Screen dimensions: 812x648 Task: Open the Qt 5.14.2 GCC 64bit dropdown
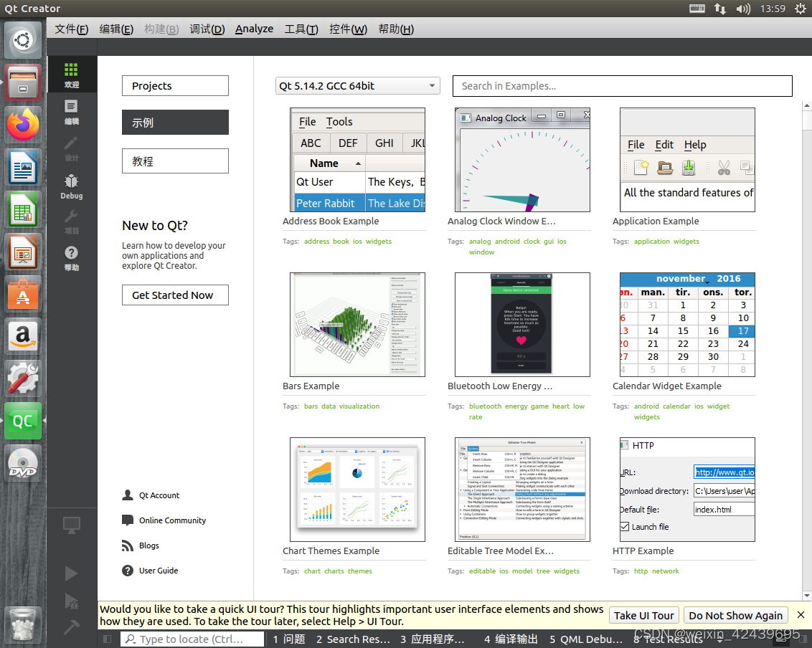pos(357,86)
